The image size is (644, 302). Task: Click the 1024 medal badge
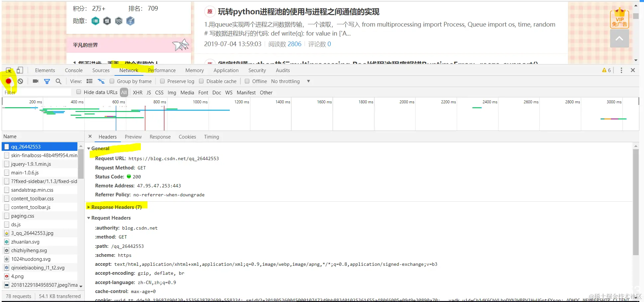(x=119, y=21)
